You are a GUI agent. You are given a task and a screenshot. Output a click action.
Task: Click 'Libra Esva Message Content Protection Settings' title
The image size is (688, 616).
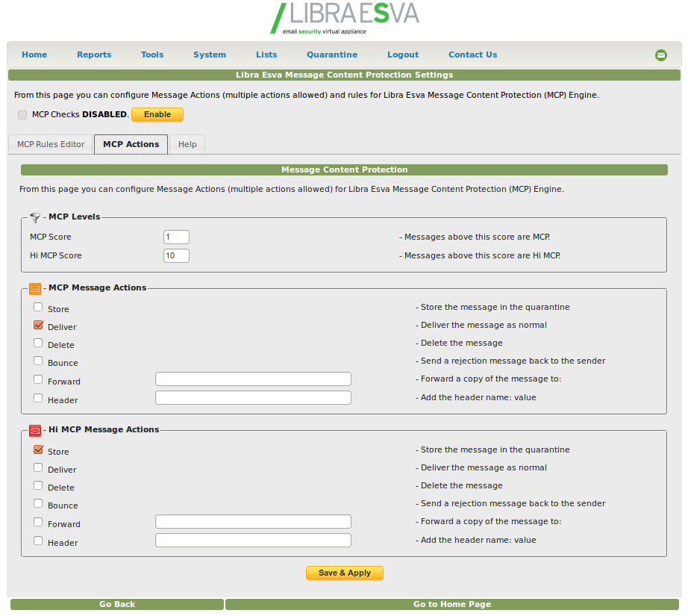point(345,75)
